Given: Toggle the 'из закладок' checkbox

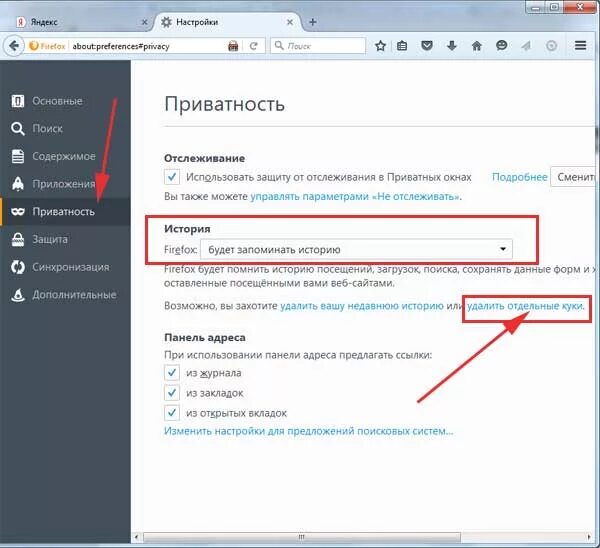Looking at the screenshot, I should pos(172,393).
